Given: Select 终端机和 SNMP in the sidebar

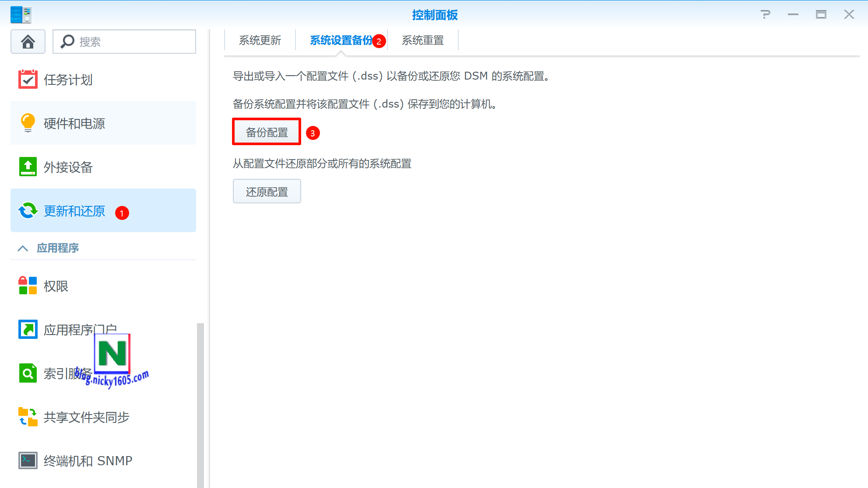Looking at the screenshot, I should [103, 460].
